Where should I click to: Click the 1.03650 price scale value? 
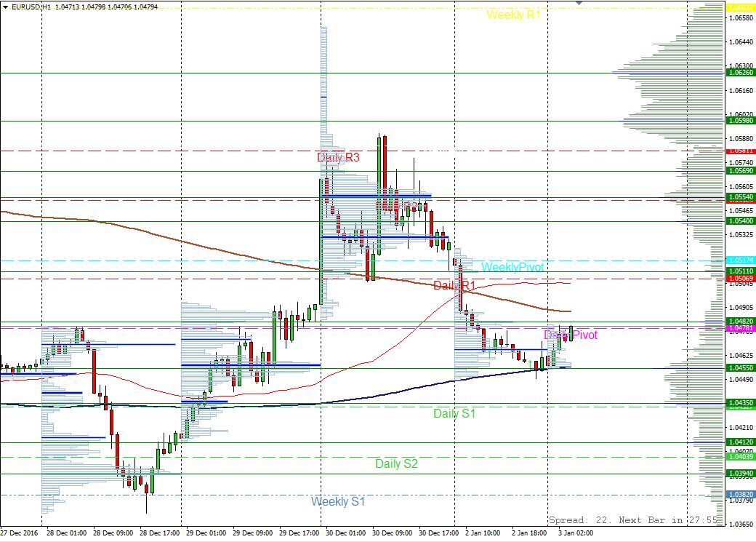coord(741,524)
